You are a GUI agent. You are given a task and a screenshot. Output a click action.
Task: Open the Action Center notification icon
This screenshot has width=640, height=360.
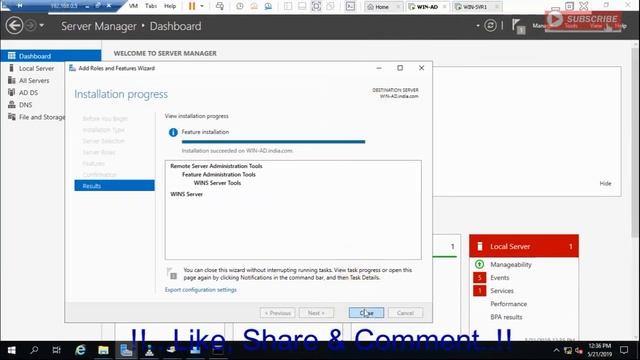[x=624, y=350]
